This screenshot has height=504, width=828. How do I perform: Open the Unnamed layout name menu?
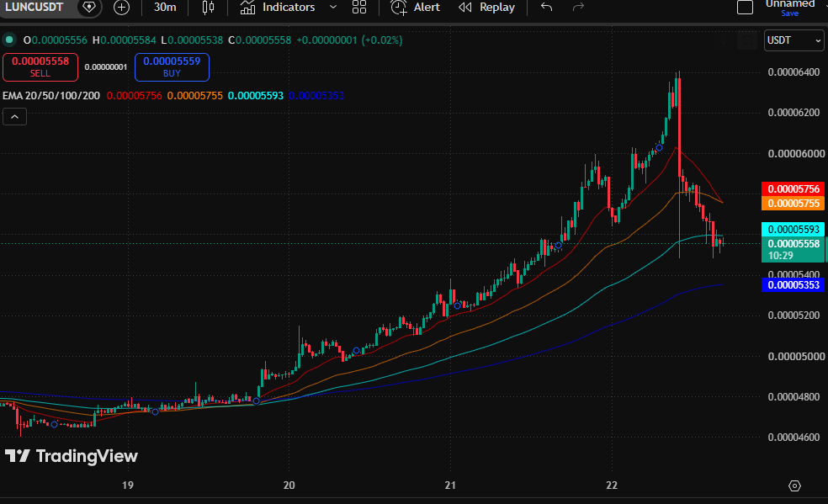790,4
